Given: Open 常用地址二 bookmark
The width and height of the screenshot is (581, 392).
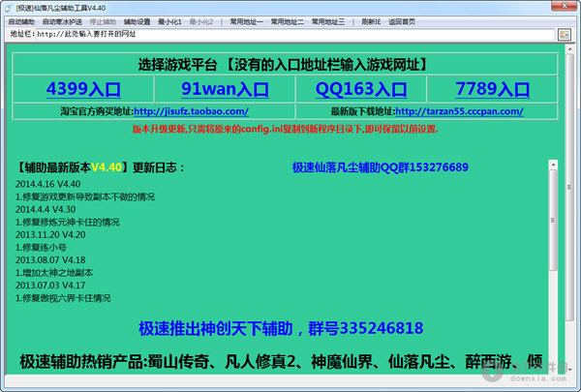Looking at the screenshot, I should tap(287, 22).
